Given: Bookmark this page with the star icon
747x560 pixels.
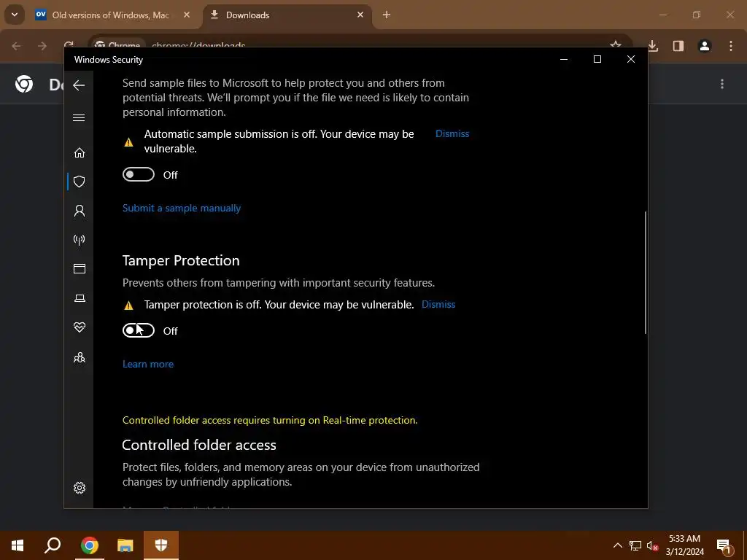Looking at the screenshot, I should 616,44.
